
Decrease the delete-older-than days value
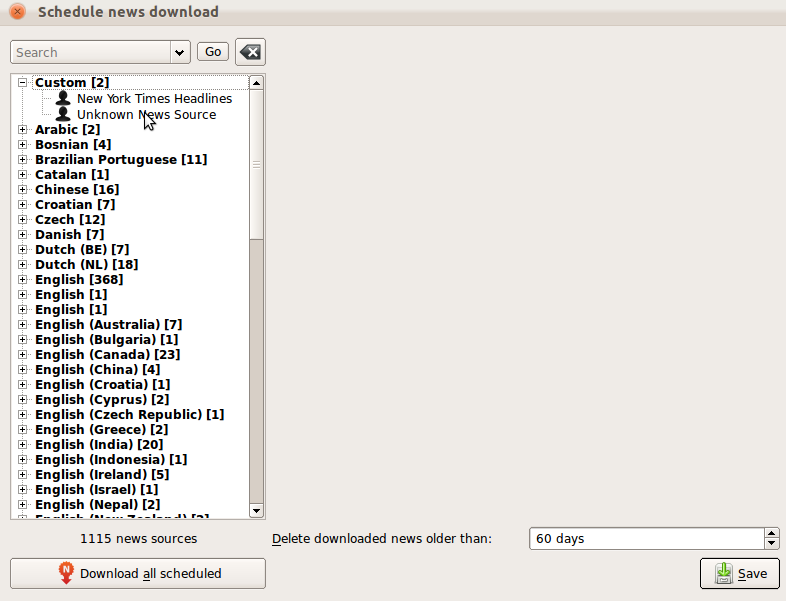[x=771, y=544]
